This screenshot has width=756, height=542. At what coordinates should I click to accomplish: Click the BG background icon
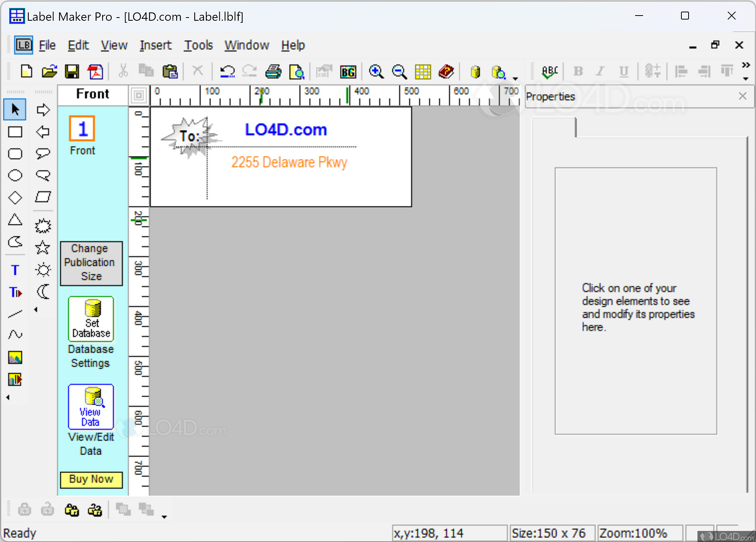point(348,72)
